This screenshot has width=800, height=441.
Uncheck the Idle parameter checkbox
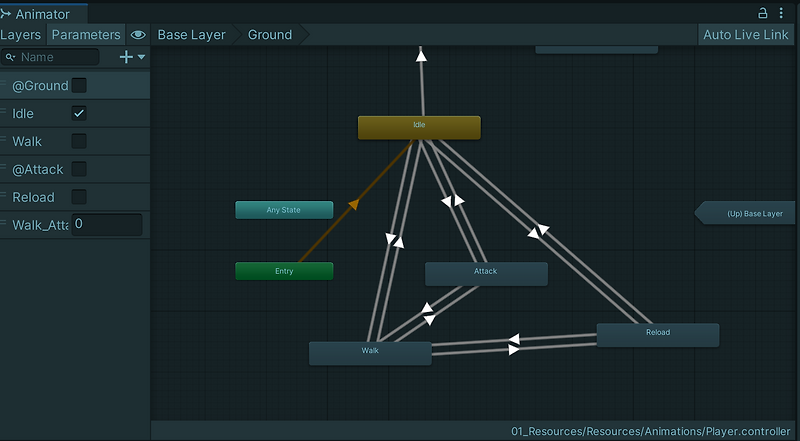tap(79, 113)
